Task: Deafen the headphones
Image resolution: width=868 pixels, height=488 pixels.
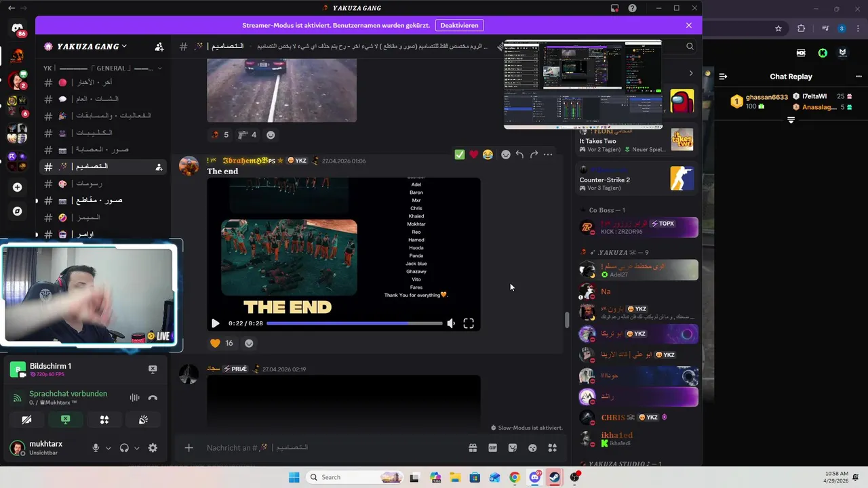Action: click(124, 448)
